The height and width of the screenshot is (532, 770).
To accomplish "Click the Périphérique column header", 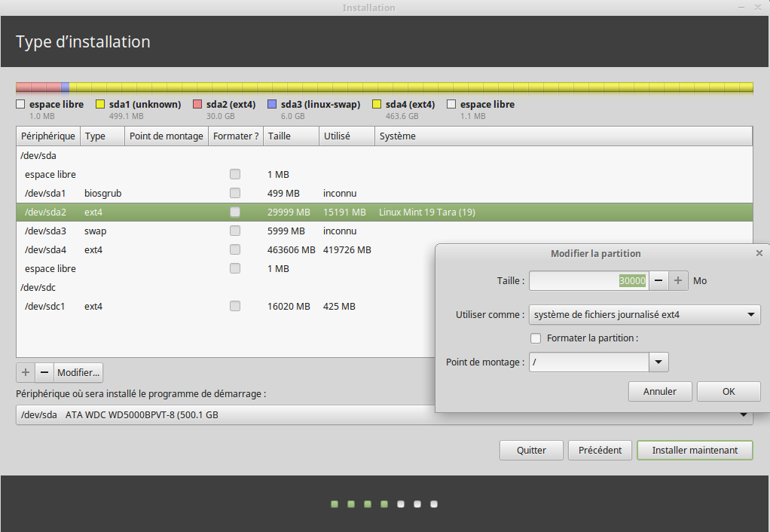I will 48,136.
